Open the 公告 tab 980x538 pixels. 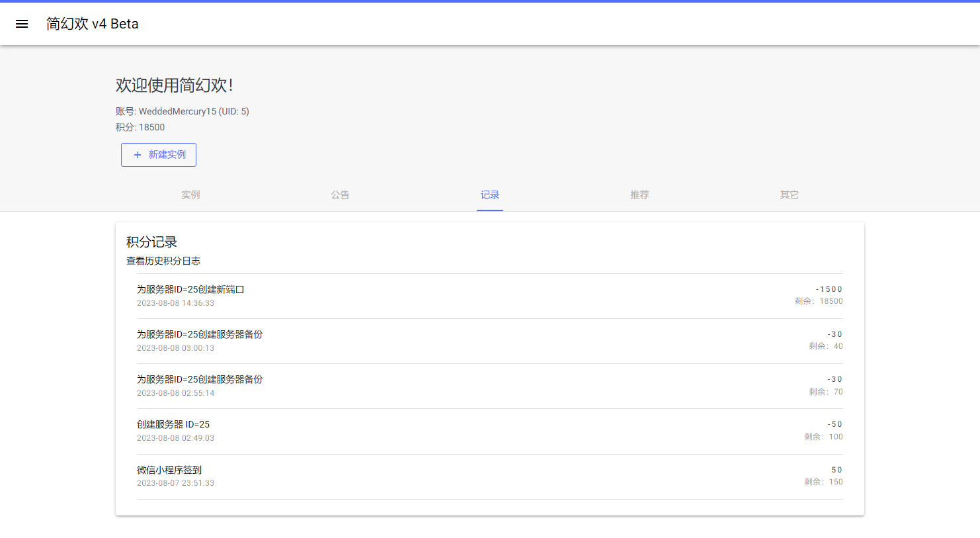coord(340,195)
